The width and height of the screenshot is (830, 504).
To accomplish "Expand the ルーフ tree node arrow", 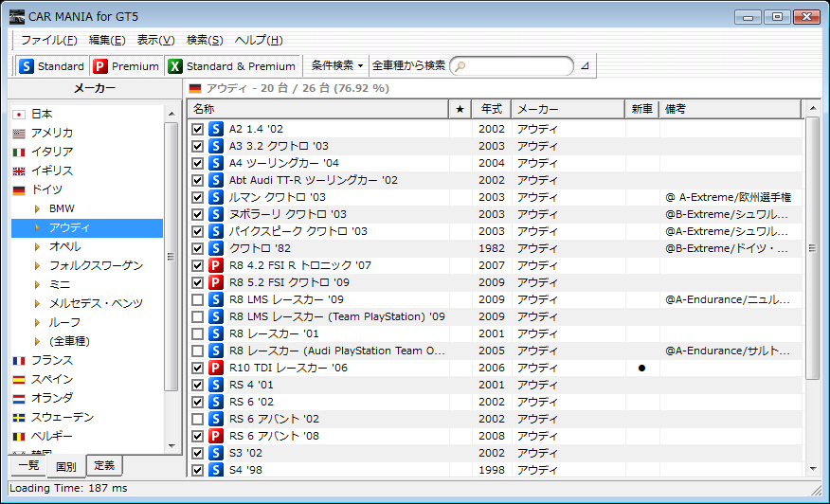I will (37, 322).
